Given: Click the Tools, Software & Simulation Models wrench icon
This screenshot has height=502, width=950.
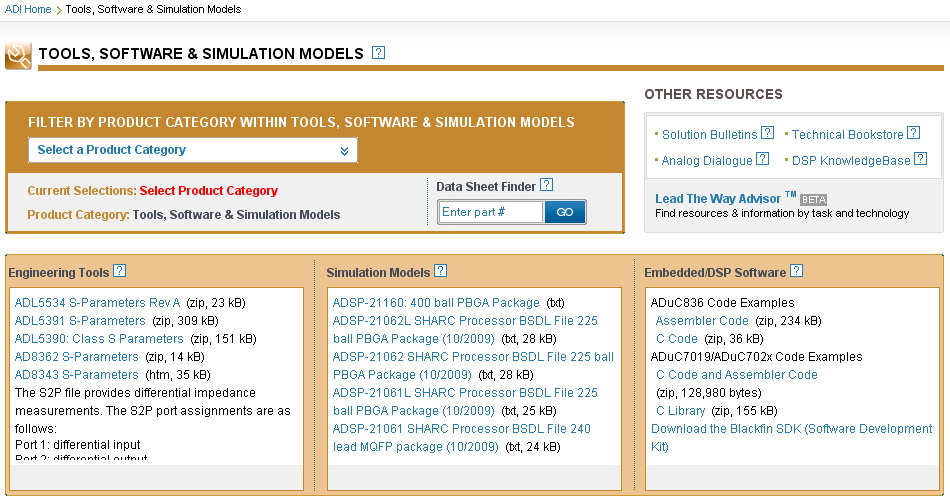Looking at the screenshot, I should click(x=18, y=56).
